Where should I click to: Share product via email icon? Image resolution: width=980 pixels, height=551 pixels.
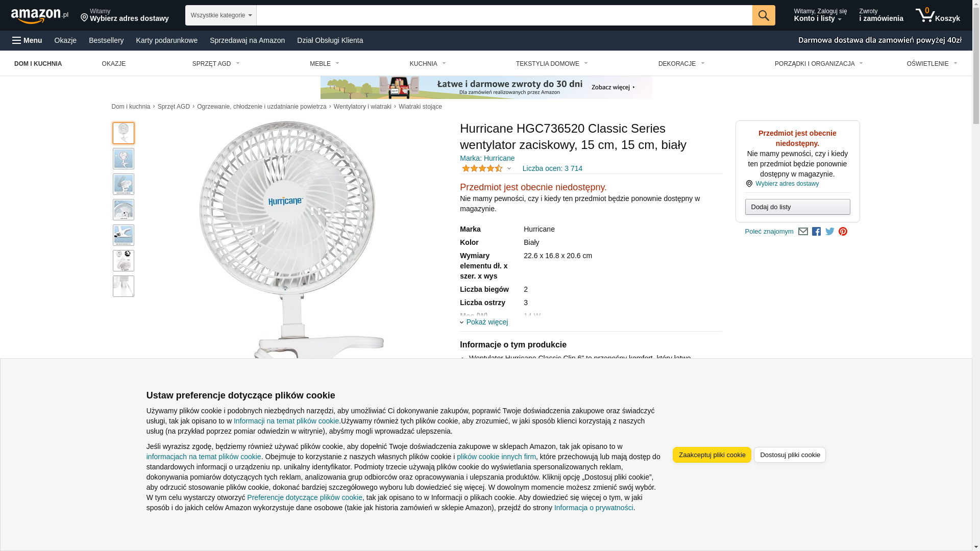(803, 232)
